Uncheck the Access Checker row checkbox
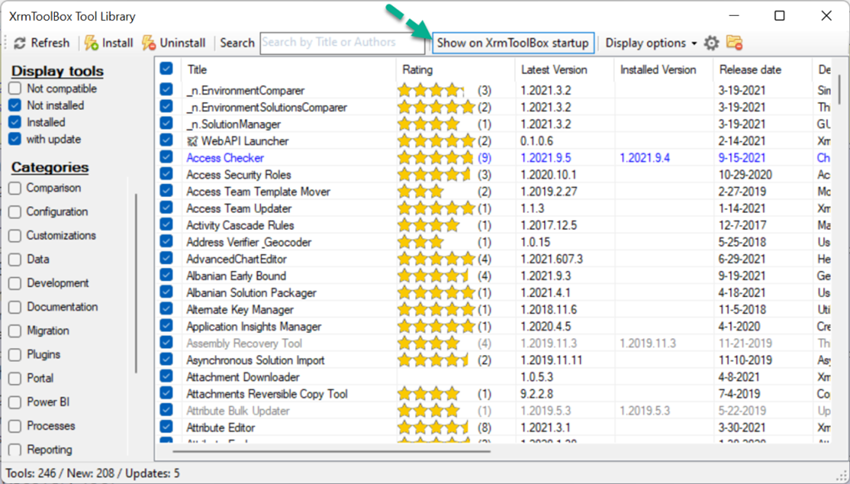This screenshot has height=484, width=850. (x=166, y=157)
